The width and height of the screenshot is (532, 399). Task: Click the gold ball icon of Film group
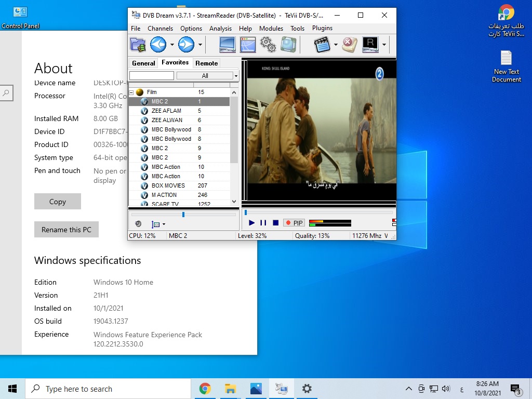[x=139, y=92]
